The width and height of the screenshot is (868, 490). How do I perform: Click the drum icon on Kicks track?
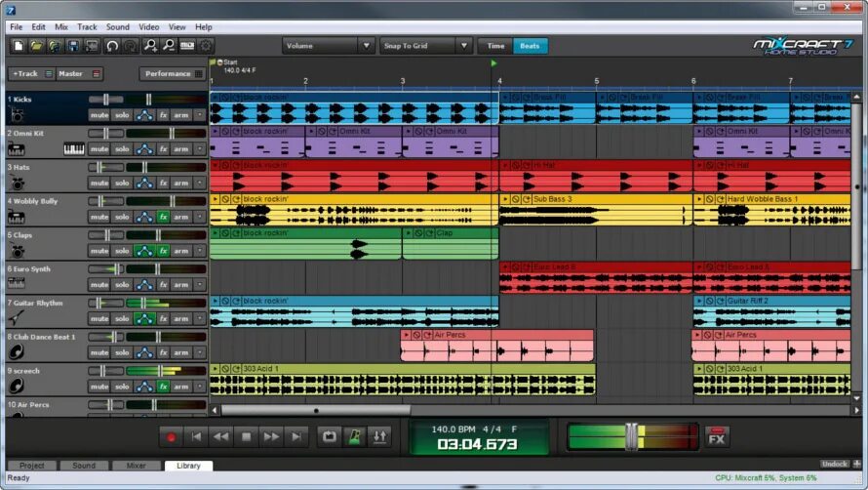[17, 115]
